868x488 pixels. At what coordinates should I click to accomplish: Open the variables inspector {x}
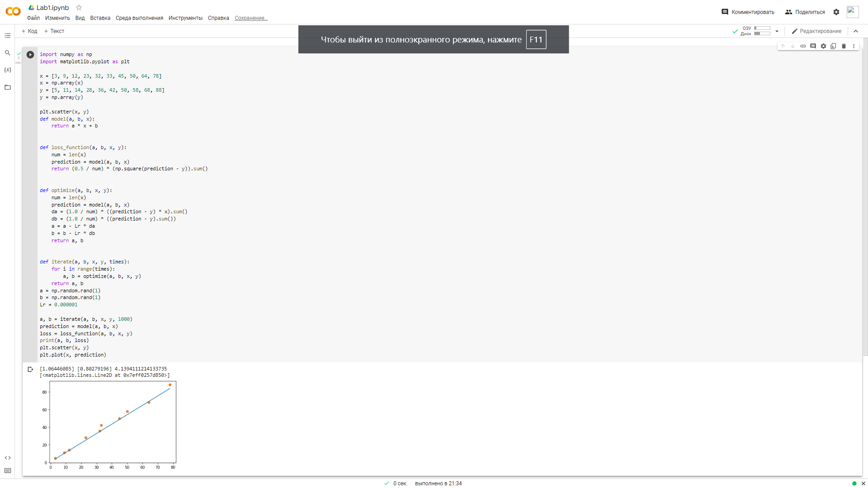(8, 70)
